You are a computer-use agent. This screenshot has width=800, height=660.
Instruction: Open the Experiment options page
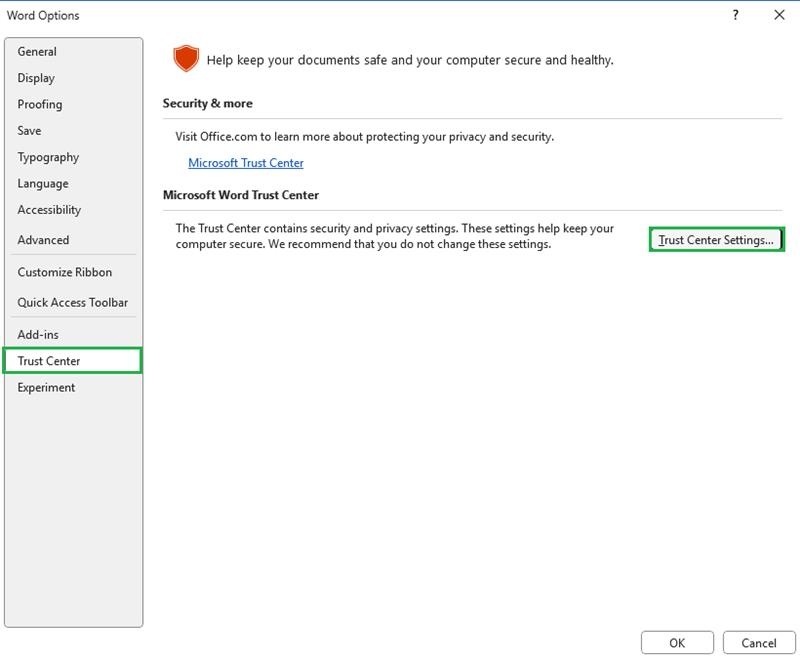tap(46, 386)
